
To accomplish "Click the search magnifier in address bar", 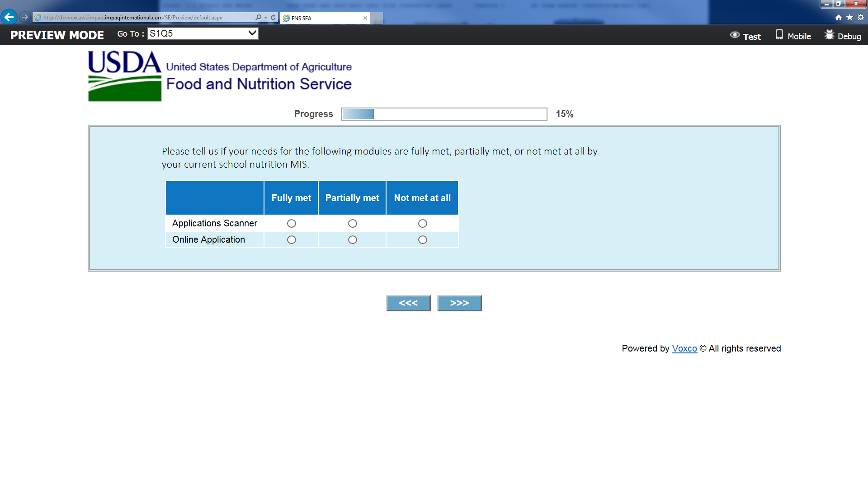I will point(258,17).
